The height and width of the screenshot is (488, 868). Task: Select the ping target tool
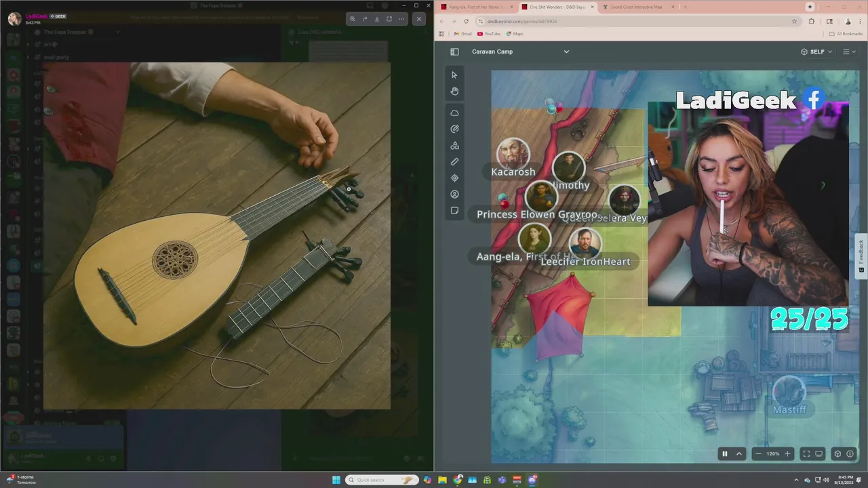coord(454,178)
